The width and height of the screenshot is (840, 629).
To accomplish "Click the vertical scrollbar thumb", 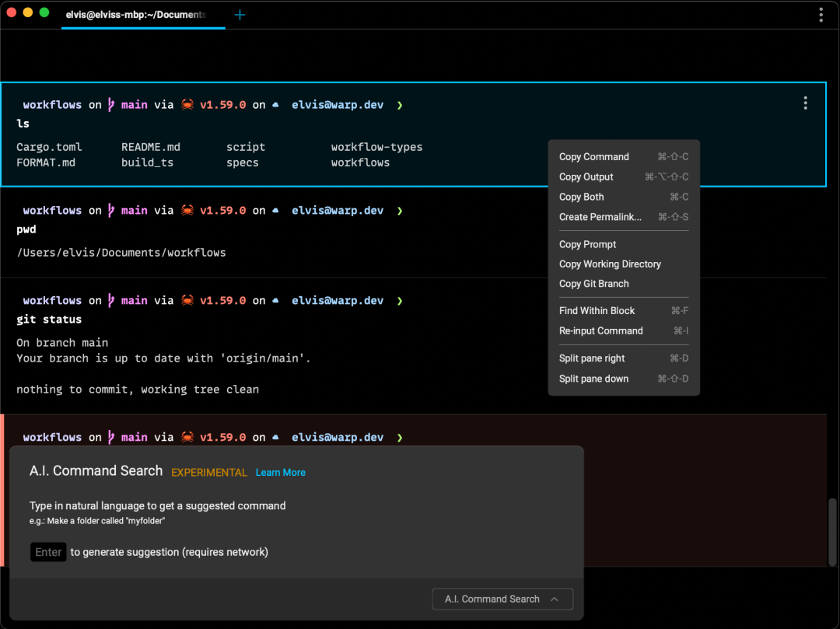I will [x=833, y=532].
